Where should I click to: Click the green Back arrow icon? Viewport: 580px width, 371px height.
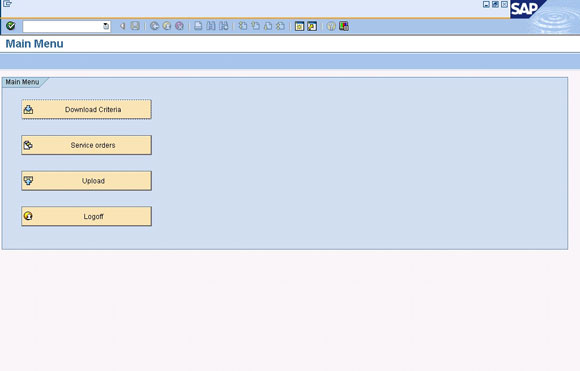click(x=154, y=26)
